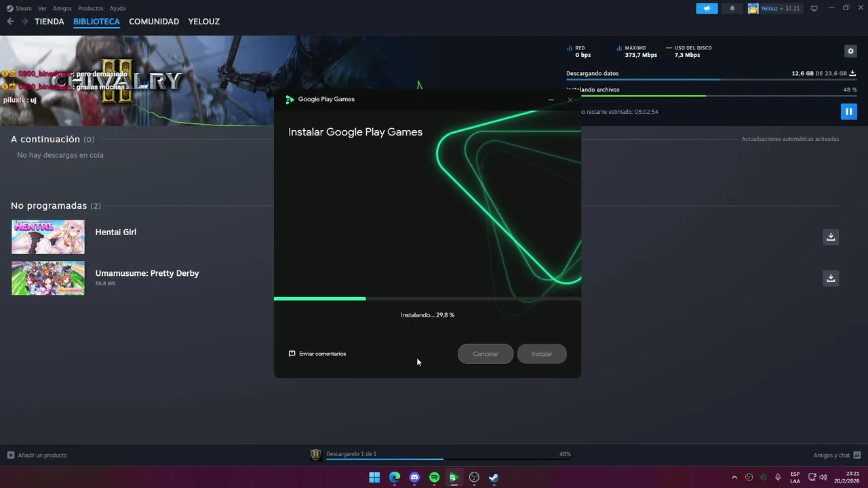Image resolution: width=868 pixels, height=488 pixels.
Task: Go to the COMUNIDAD tab
Action: click(x=154, y=22)
